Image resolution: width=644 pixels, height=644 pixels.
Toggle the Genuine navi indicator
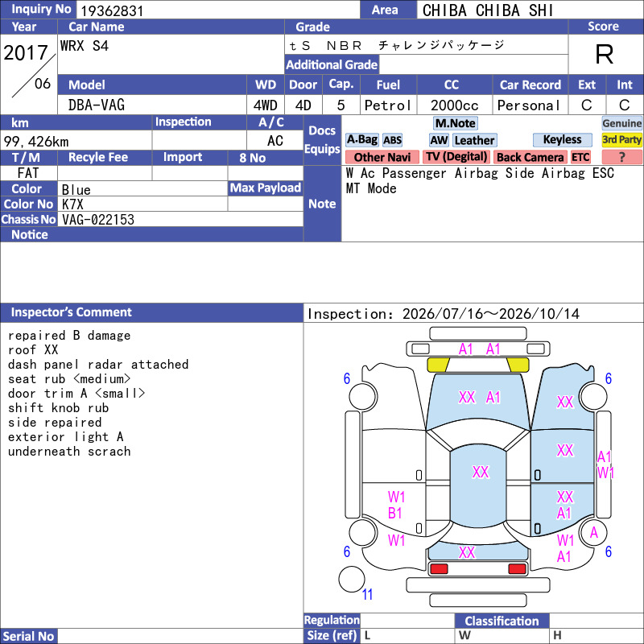pyautogui.click(x=621, y=123)
